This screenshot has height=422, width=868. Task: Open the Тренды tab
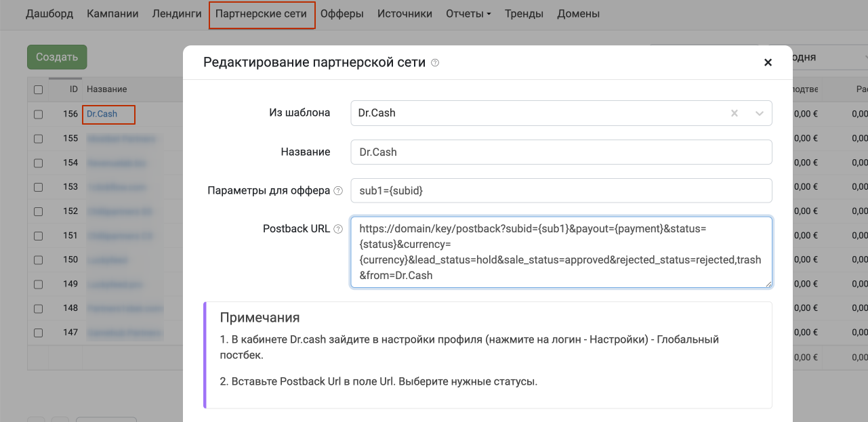point(524,14)
